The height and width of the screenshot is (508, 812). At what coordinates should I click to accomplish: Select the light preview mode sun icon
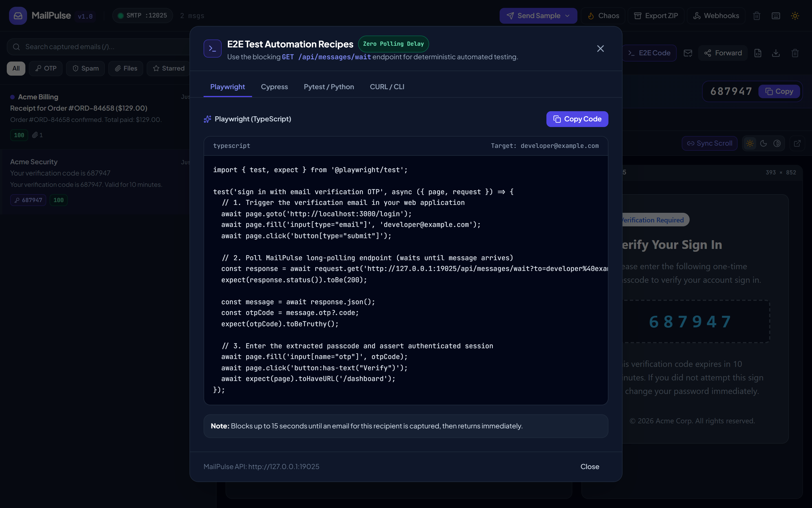point(750,143)
